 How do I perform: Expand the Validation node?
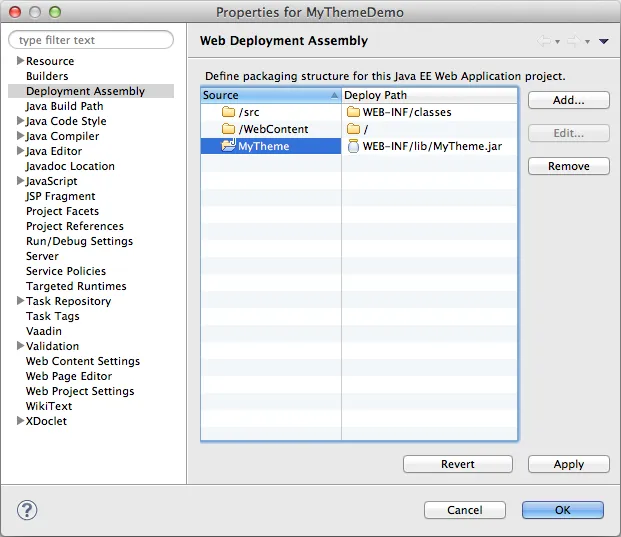click(x=20, y=345)
